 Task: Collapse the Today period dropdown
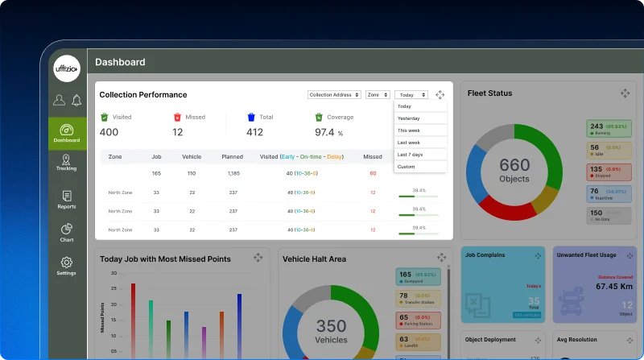(x=411, y=95)
